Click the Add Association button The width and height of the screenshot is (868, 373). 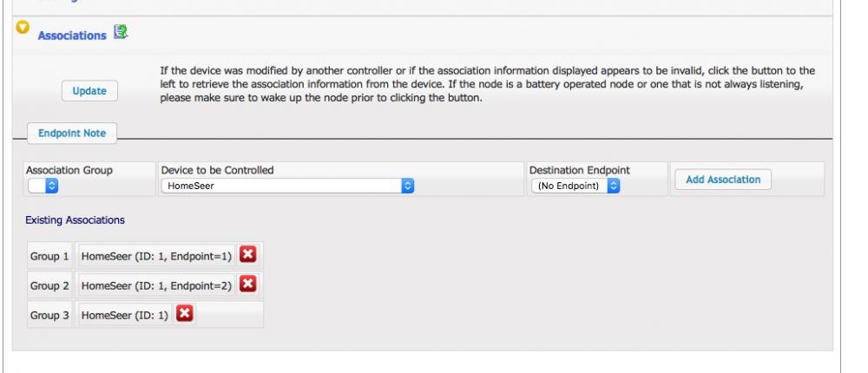(722, 180)
